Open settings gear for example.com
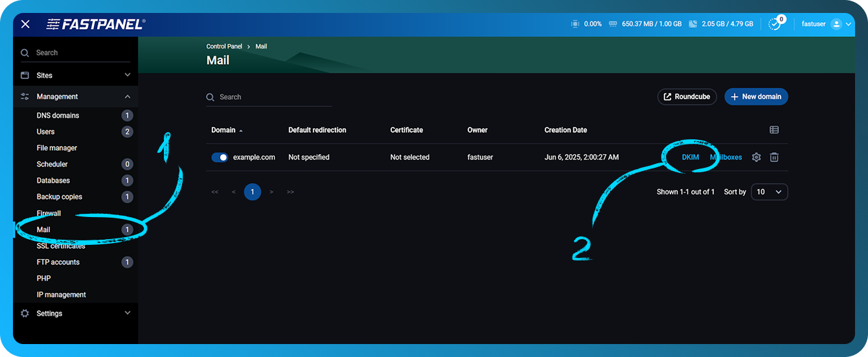The height and width of the screenshot is (357, 868). (x=756, y=157)
